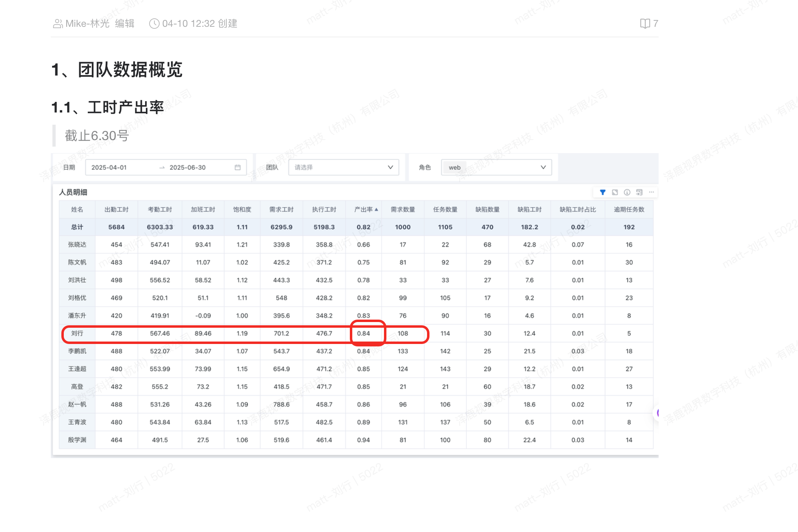Click the 角色 dropdown chevron arrow
This screenshot has width=798, height=532.
pos(543,167)
